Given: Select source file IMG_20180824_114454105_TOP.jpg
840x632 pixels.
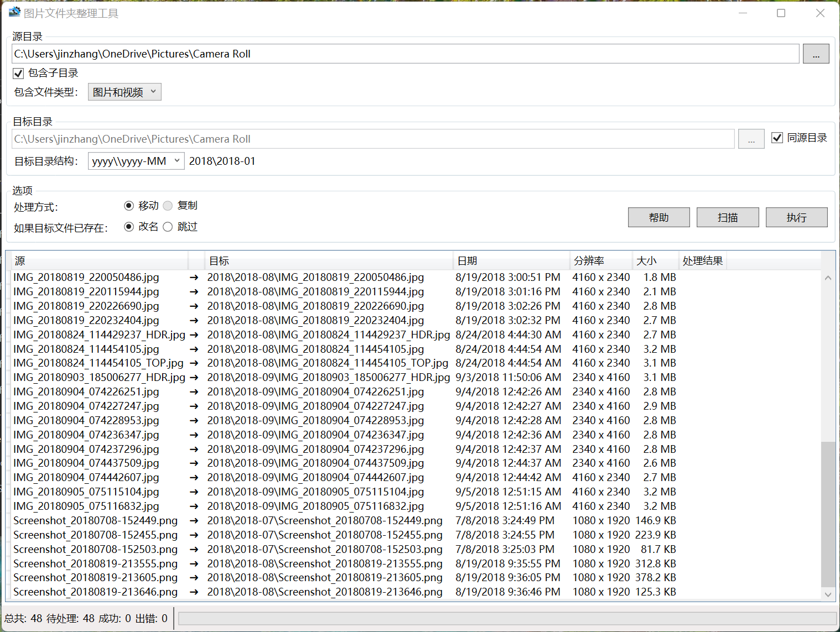Looking at the screenshot, I should pos(98,363).
